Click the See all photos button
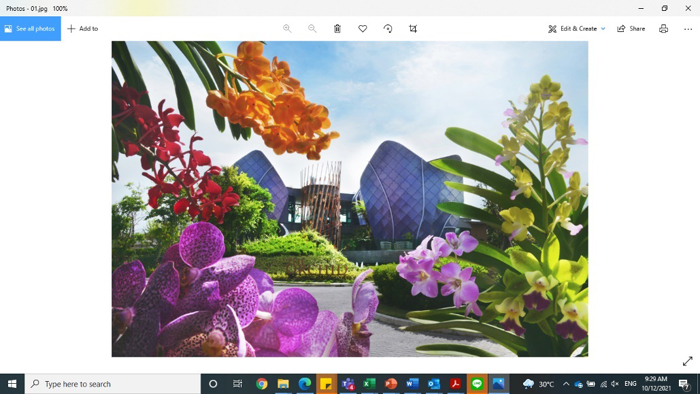The width and height of the screenshot is (700, 394). coord(30,29)
